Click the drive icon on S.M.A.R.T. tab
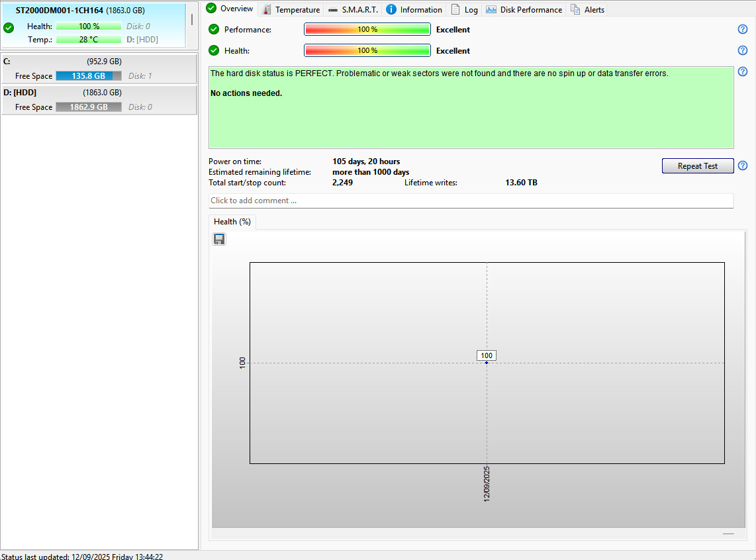Image resolution: width=756 pixels, height=560 pixels. pyautogui.click(x=333, y=10)
